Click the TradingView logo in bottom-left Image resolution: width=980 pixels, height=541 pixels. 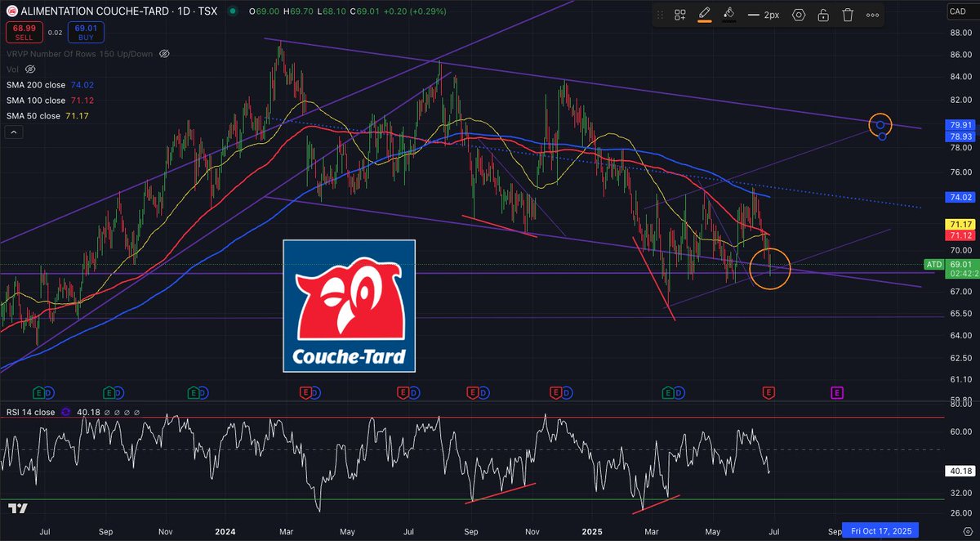pyautogui.click(x=19, y=508)
